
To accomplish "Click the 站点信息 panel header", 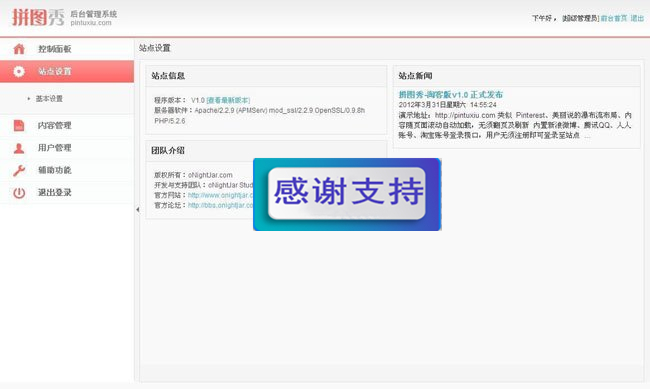I will [x=266, y=76].
